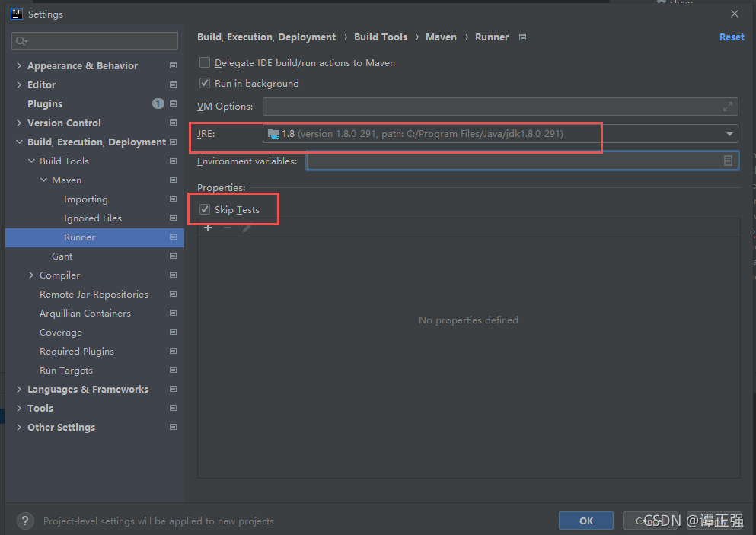Click the OK button
The width and height of the screenshot is (756, 535).
585,521
